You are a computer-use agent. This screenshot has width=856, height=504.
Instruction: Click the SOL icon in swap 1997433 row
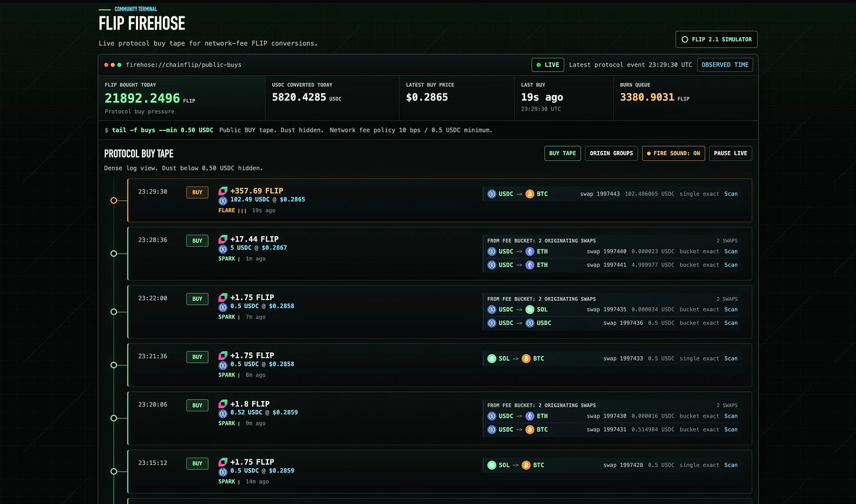point(492,358)
